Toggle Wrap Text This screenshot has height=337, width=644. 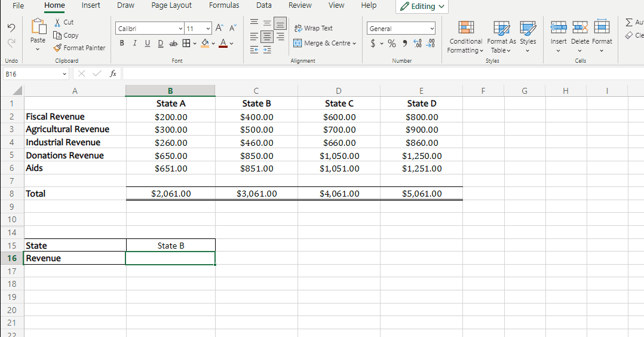pos(314,28)
